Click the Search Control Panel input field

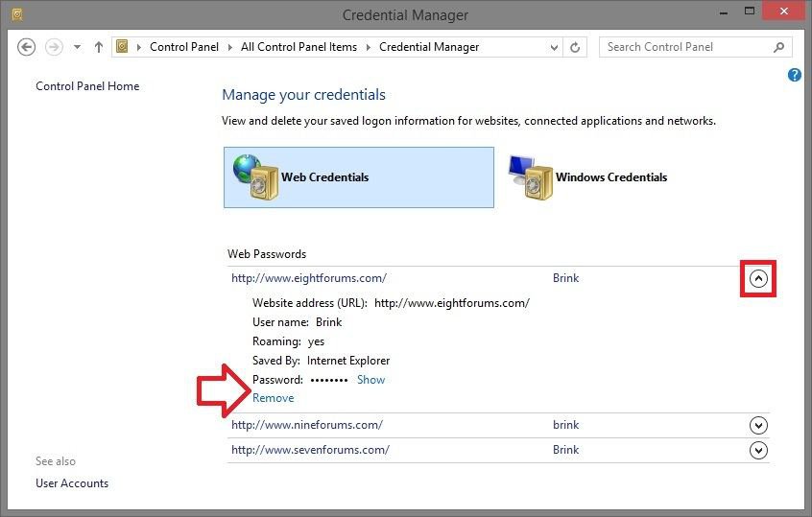click(686, 47)
